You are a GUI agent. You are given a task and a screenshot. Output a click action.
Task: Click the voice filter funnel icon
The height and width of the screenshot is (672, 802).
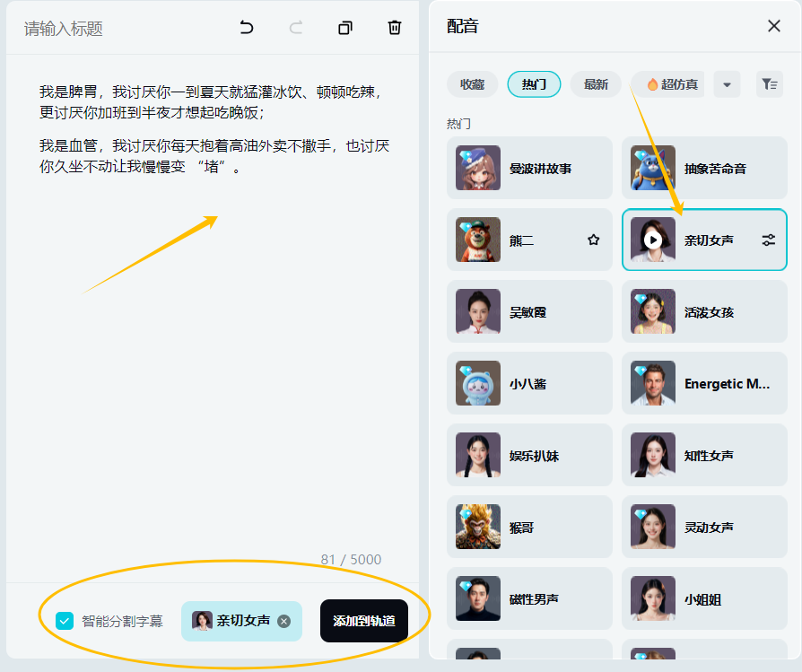click(769, 83)
